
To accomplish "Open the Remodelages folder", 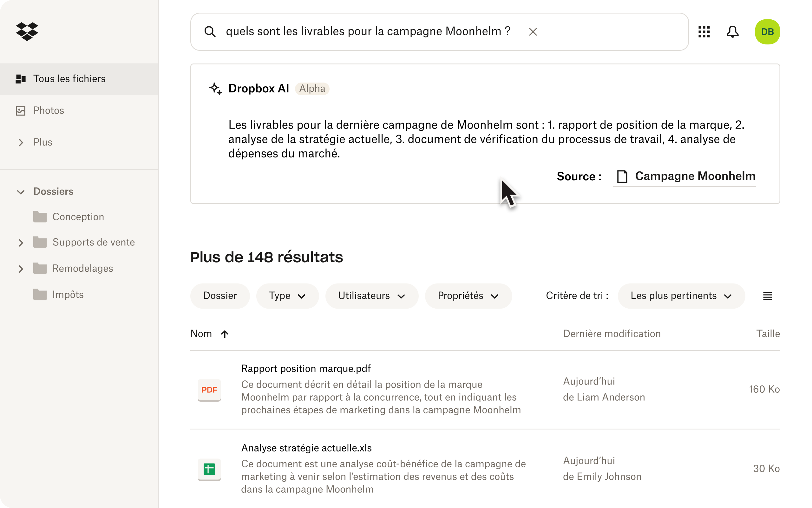I will 83,269.
